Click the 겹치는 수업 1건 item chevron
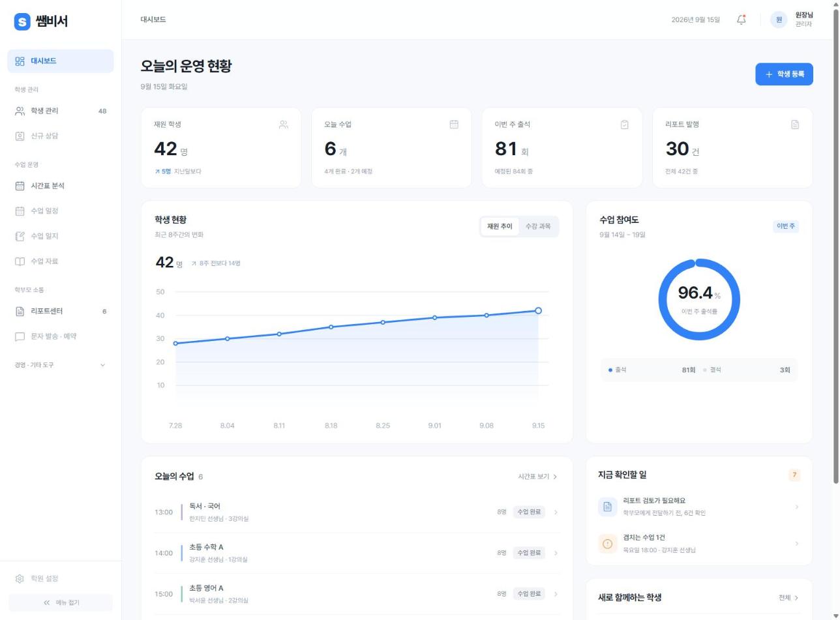This screenshot has height=620, width=840. [797, 543]
